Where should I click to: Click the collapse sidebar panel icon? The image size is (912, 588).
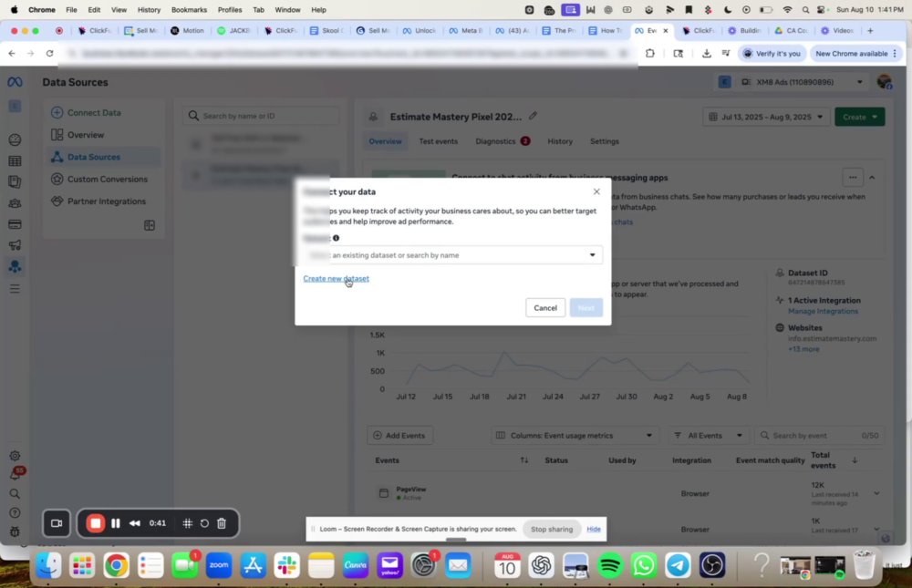[150, 225]
